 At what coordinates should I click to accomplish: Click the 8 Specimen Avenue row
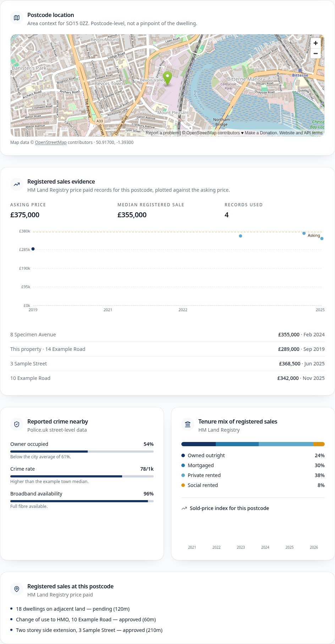[167, 335]
